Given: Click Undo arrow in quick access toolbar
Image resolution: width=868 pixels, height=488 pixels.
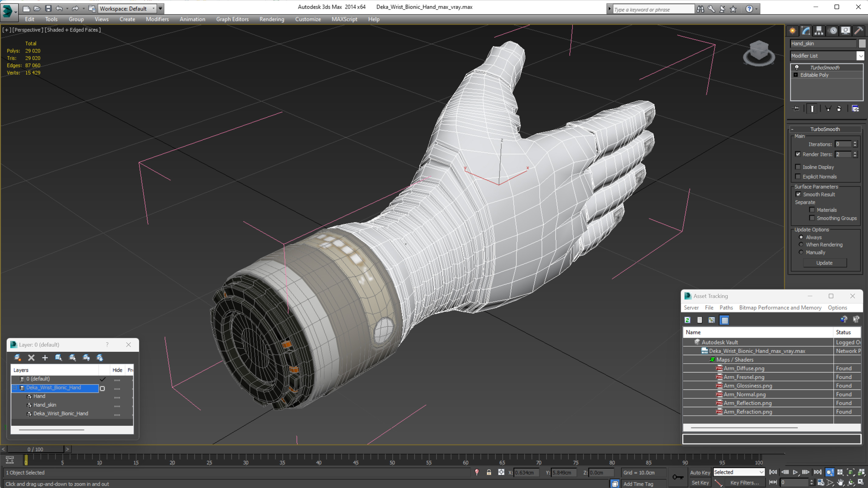Looking at the screenshot, I should [59, 9].
